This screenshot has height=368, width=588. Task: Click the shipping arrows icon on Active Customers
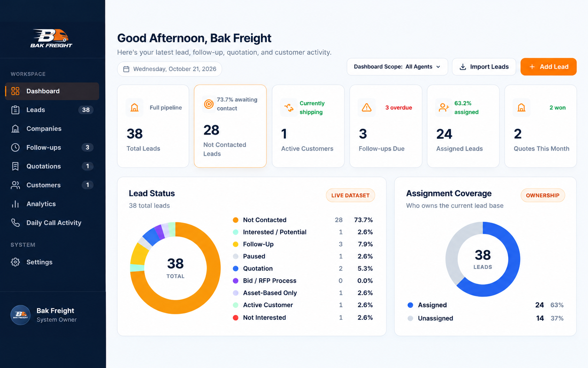point(289,108)
